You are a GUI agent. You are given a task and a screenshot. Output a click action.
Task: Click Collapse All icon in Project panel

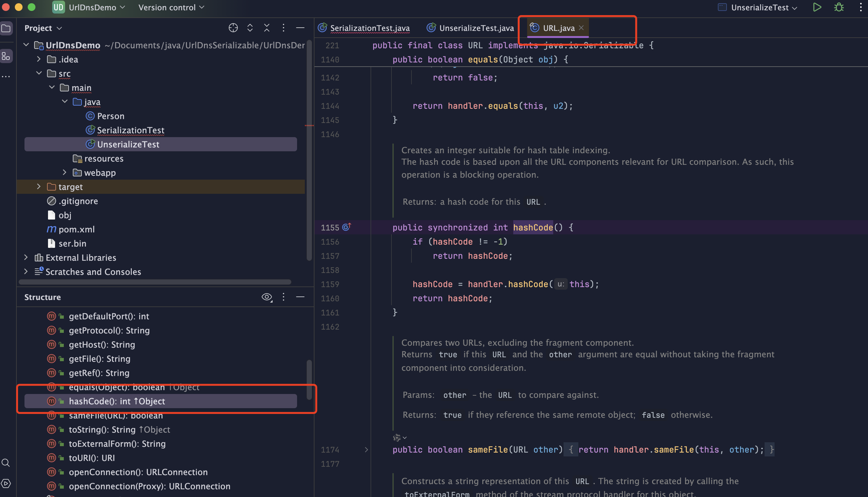click(267, 28)
